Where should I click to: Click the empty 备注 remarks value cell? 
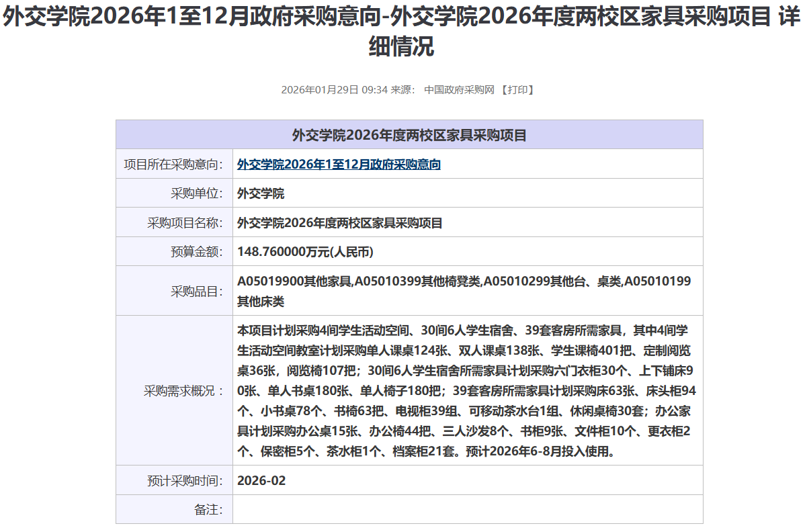467,510
